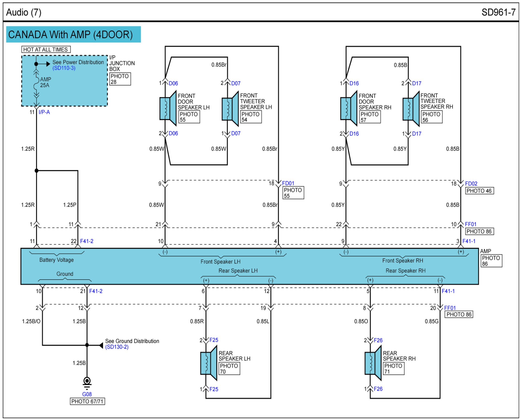521x420 pixels.
Task: Click the G08 ground symbol
Action: point(87,382)
